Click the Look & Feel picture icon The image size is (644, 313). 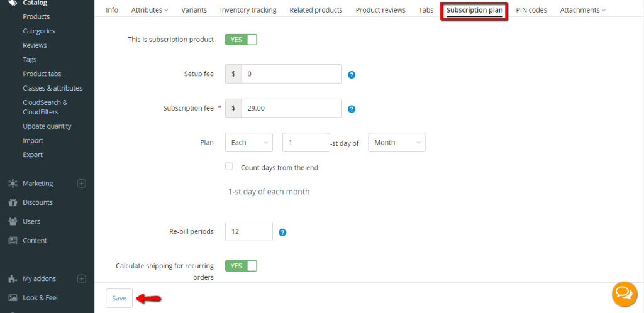coord(13,298)
